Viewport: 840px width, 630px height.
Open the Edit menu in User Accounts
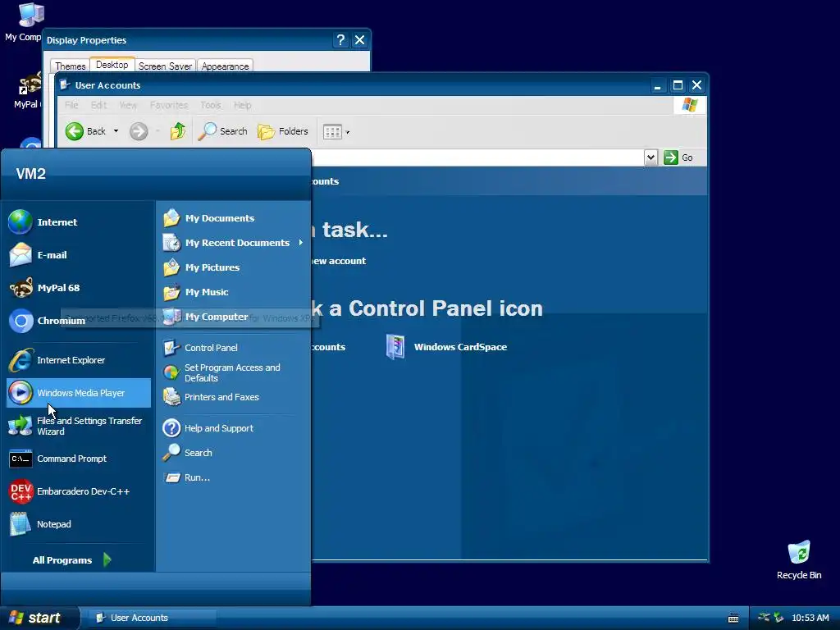[x=98, y=105]
